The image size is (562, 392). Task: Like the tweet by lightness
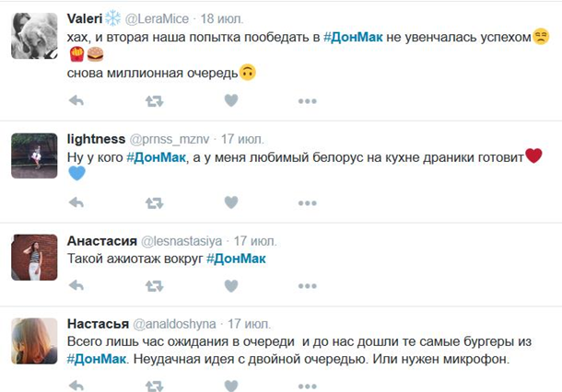231,202
